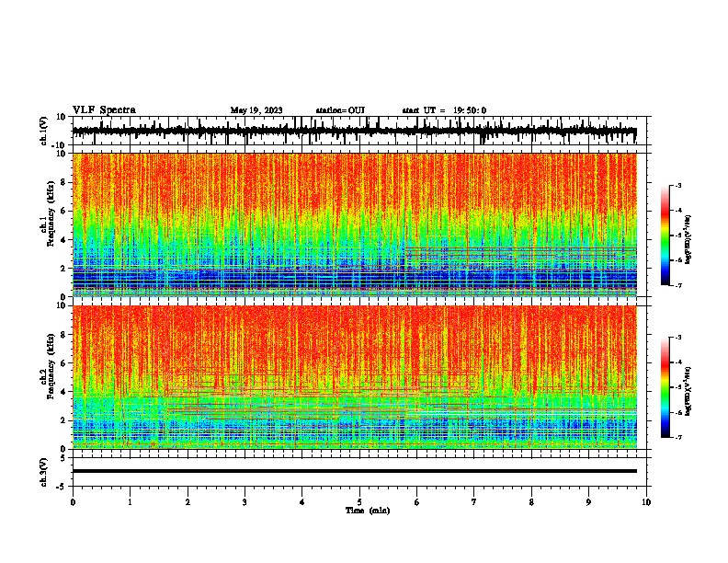Click the ch.2 PSD color scale bar

click(x=665, y=387)
